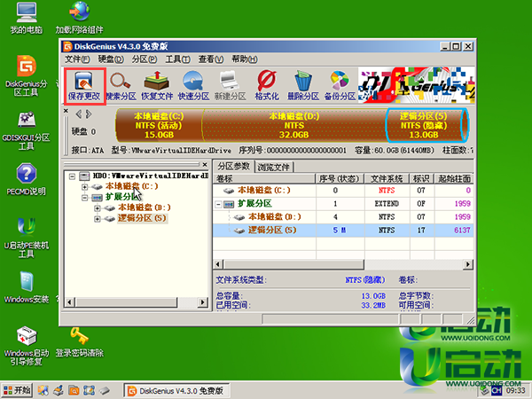Collapse 扩展分区 row in partition table
The height and width of the screenshot is (399, 532).
[x=218, y=204]
